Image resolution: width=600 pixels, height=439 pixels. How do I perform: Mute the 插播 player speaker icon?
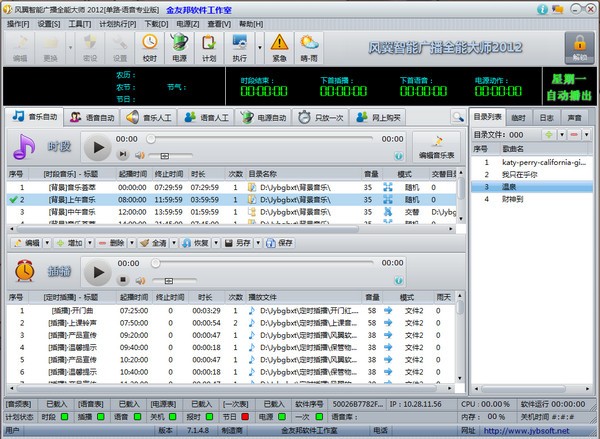(x=140, y=281)
